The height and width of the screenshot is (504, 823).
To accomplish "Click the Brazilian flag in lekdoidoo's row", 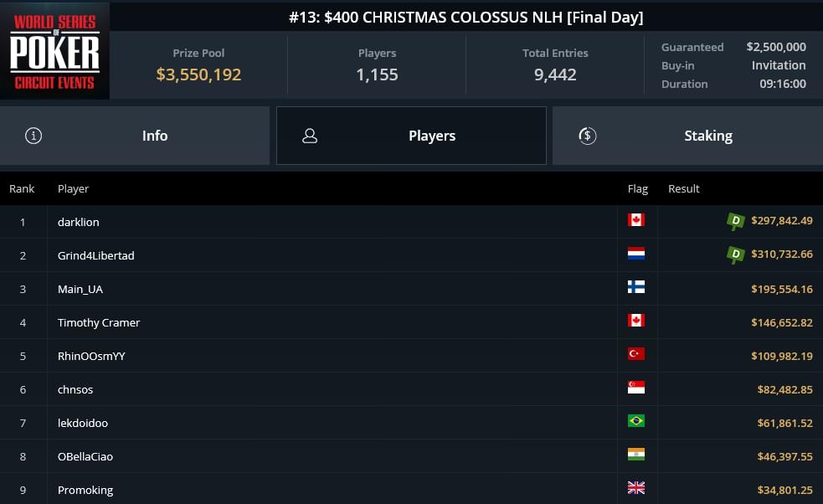I will coord(636,421).
